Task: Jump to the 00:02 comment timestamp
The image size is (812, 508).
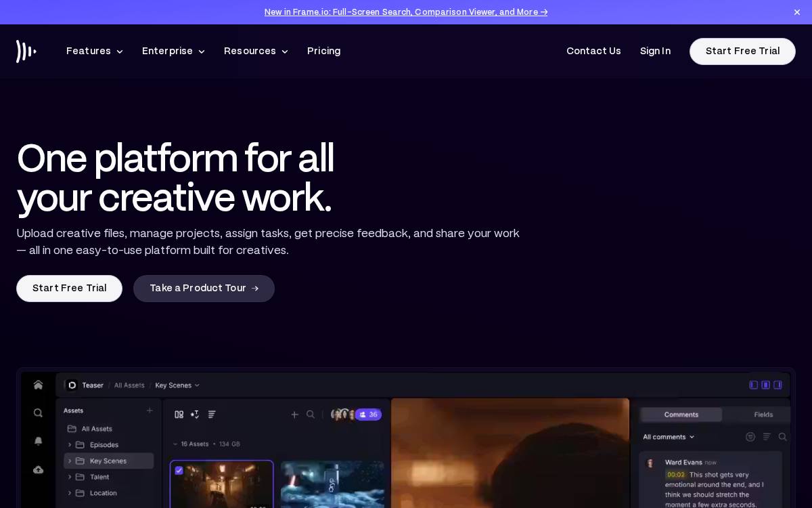Action: coord(676,475)
